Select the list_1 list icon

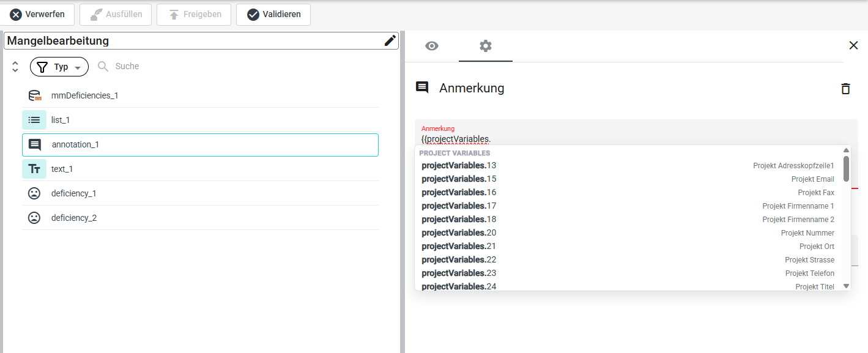(34, 120)
